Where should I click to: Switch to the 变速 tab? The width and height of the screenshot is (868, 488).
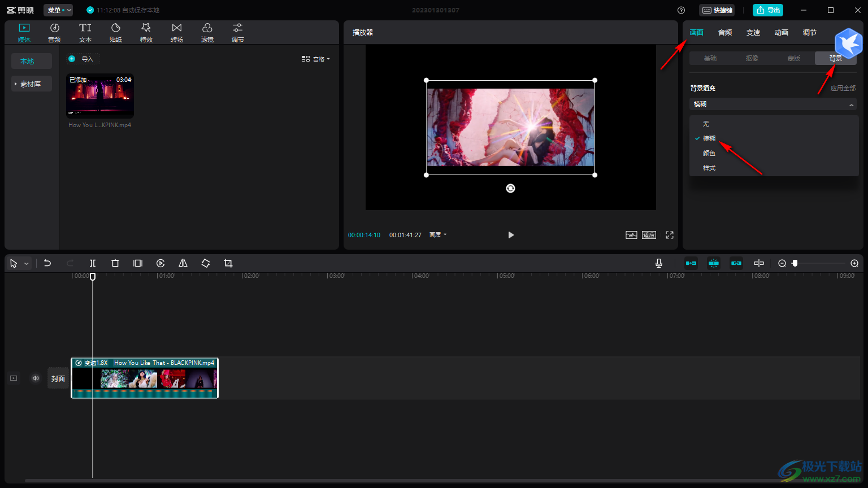pyautogui.click(x=753, y=33)
